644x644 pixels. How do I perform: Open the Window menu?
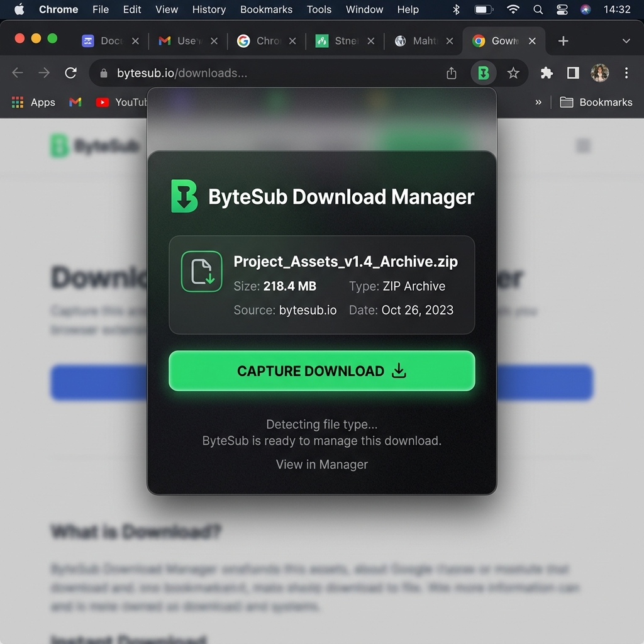point(364,9)
